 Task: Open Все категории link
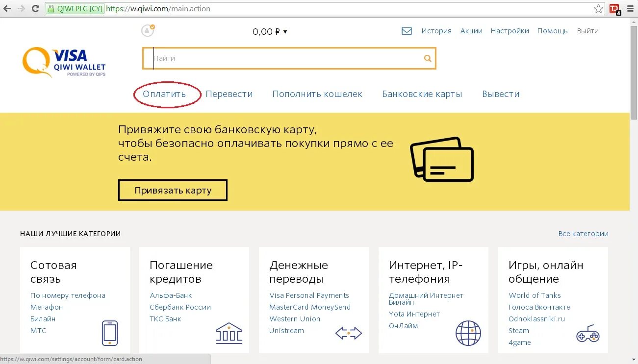point(583,234)
